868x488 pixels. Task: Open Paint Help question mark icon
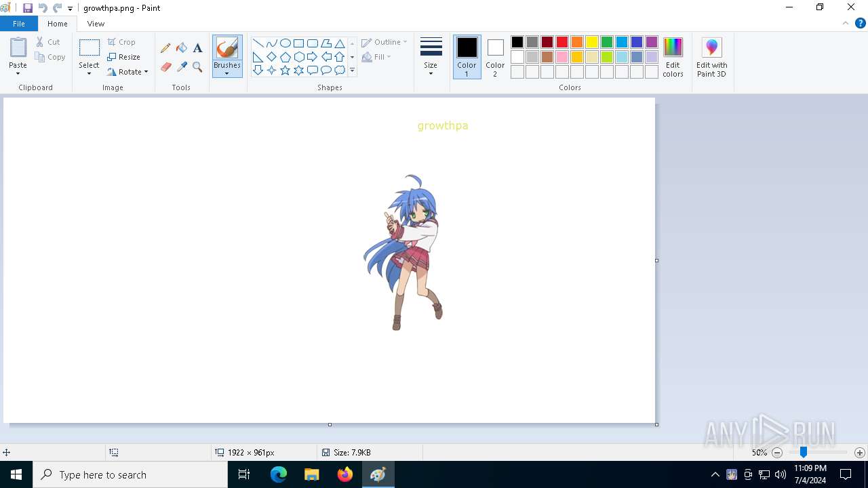861,23
